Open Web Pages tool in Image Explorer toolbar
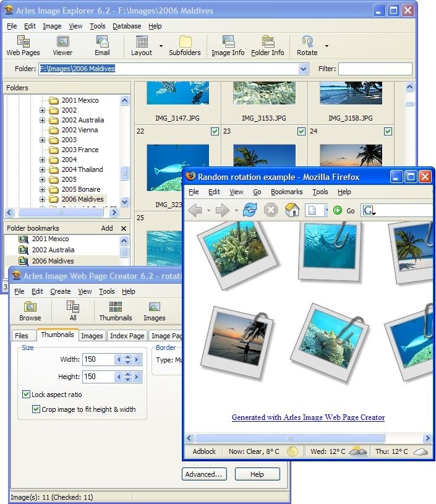 (23, 46)
